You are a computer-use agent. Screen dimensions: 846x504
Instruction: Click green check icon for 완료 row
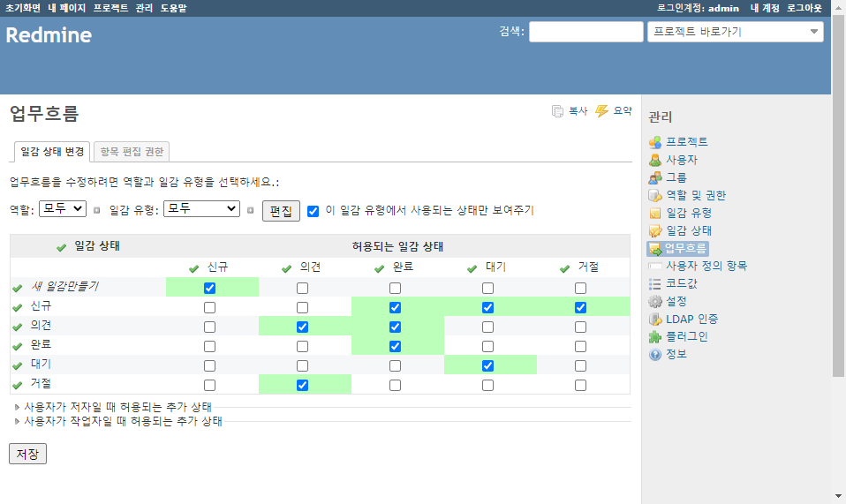[x=18, y=346]
